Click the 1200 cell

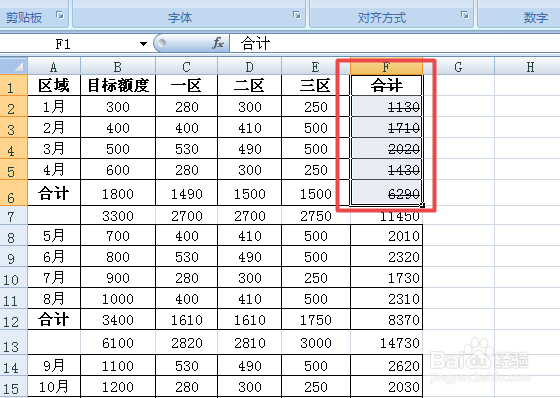coord(118,387)
